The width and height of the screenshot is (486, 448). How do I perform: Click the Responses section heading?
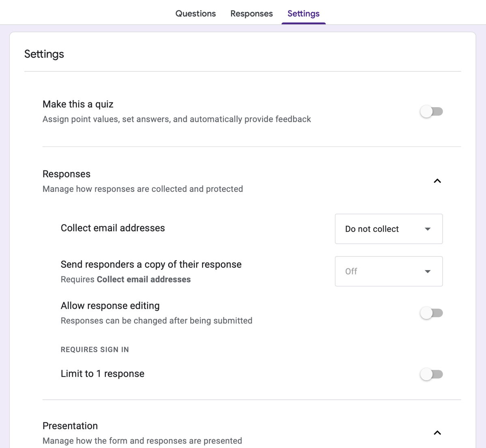coord(67,174)
